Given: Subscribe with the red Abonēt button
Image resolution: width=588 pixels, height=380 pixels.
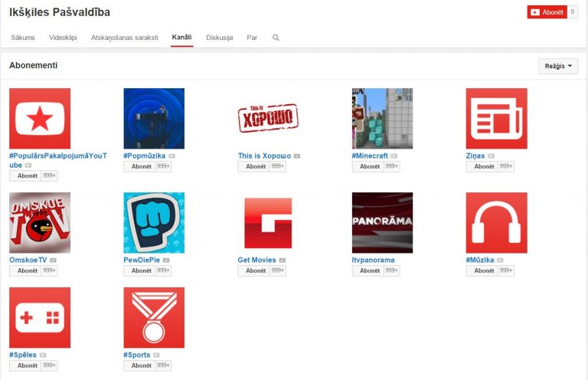Looking at the screenshot, I should click(x=547, y=12).
